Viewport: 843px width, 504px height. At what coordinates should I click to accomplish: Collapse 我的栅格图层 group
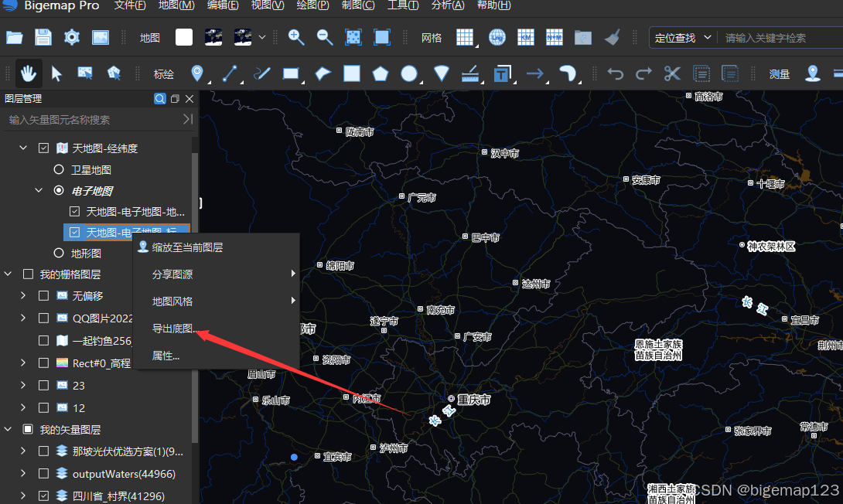[8, 274]
